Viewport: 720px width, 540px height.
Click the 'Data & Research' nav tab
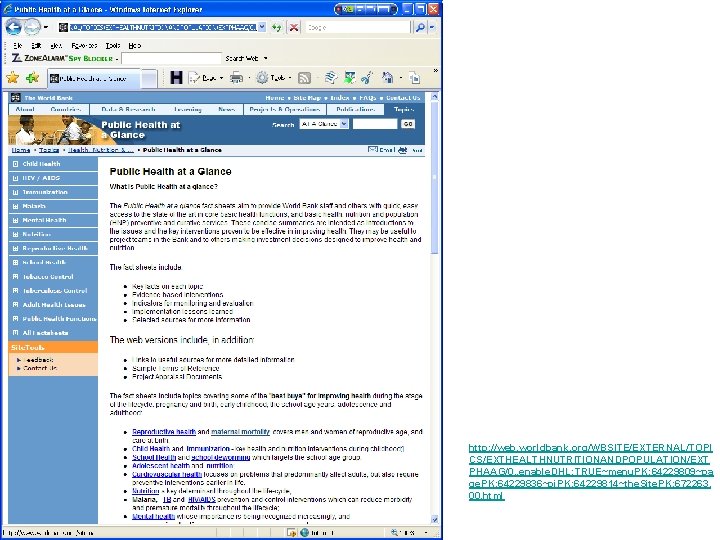[x=128, y=109]
